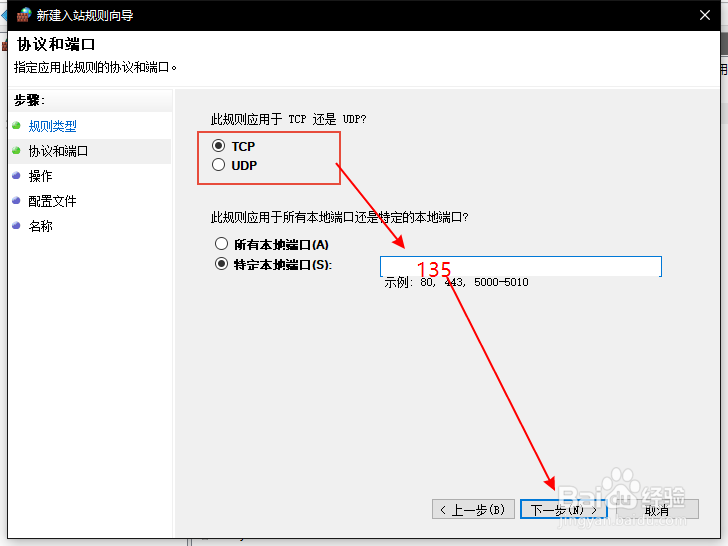Image resolution: width=728 pixels, height=546 pixels.
Task: Open the 规则类型 step link
Action: click(x=52, y=126)
